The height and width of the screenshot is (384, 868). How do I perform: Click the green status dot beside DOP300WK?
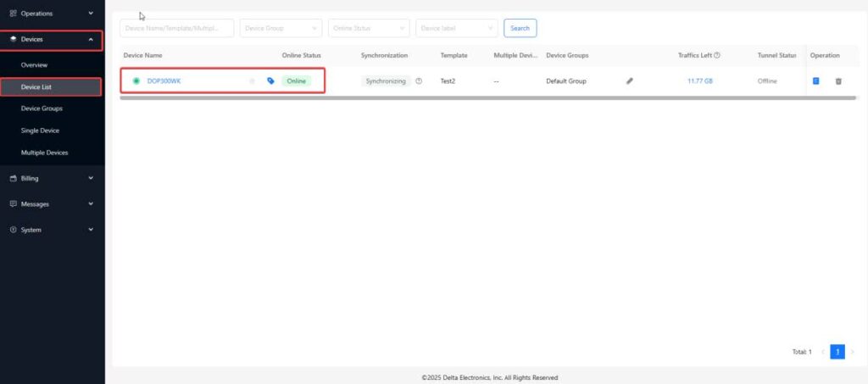[136, 81]
